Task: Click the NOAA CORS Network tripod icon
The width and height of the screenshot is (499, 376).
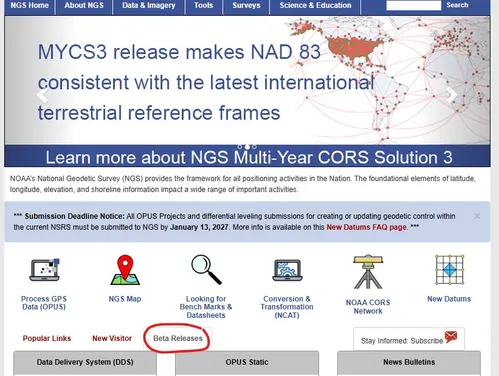Action: coord(368,272)
